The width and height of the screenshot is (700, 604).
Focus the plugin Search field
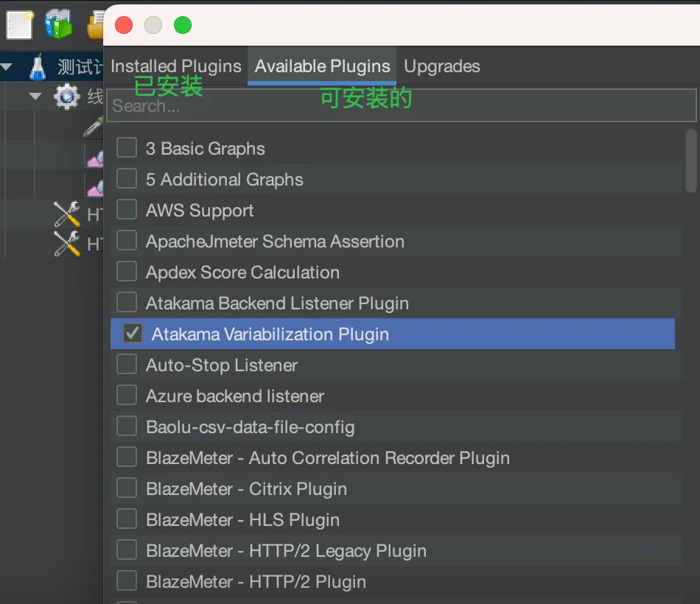point(401,106)
